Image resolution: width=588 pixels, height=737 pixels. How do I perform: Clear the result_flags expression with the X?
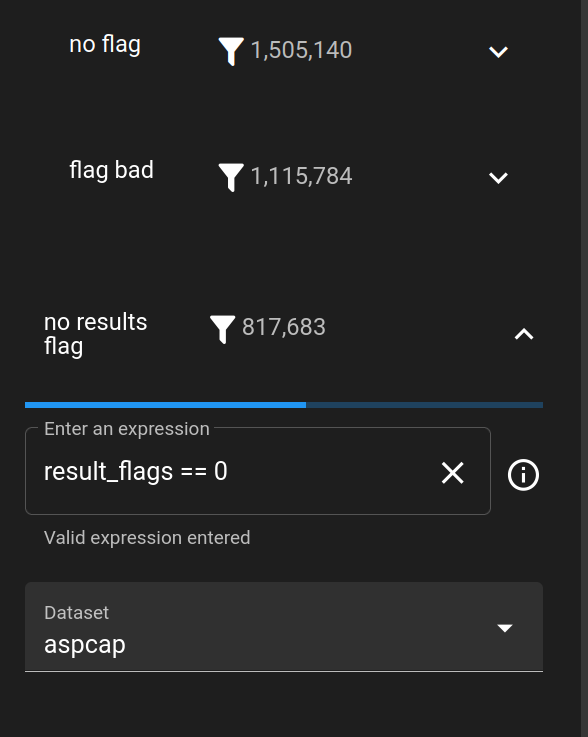pos(453,472)
